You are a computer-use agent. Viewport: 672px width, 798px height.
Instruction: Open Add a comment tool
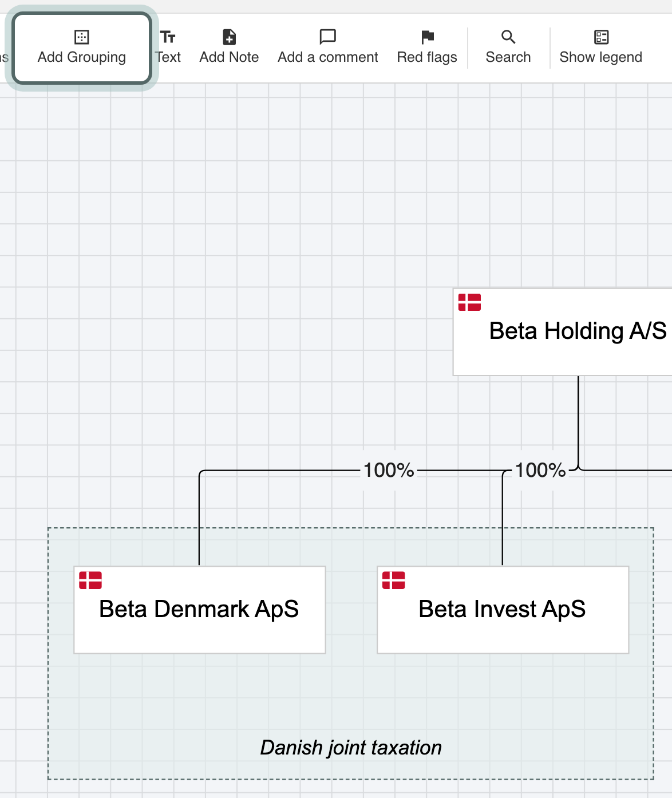[328, 48]
